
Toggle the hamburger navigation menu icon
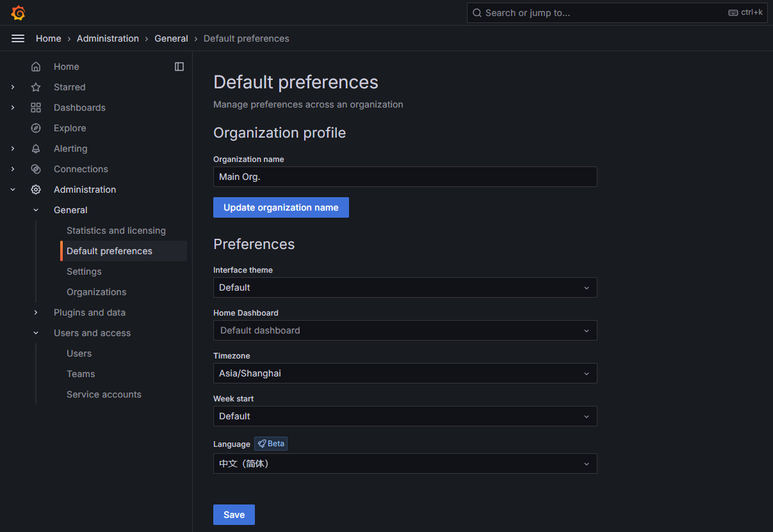coord(18,38)
